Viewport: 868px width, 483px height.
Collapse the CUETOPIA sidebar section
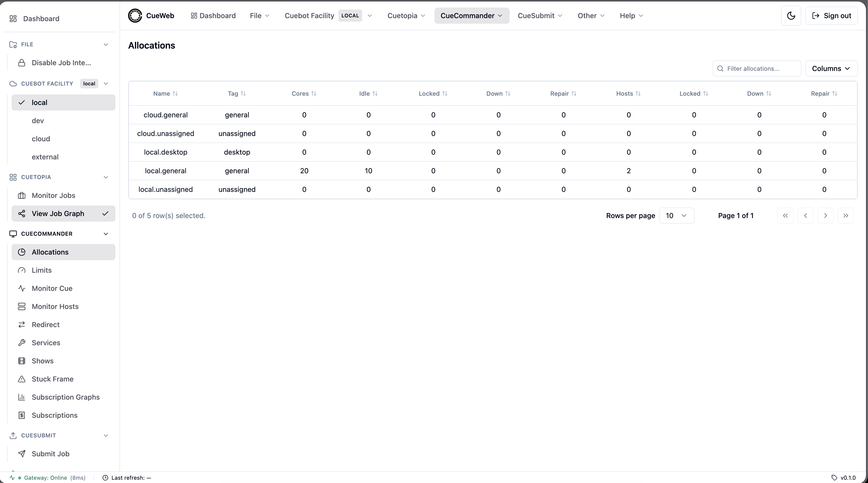tap(106, 177)
